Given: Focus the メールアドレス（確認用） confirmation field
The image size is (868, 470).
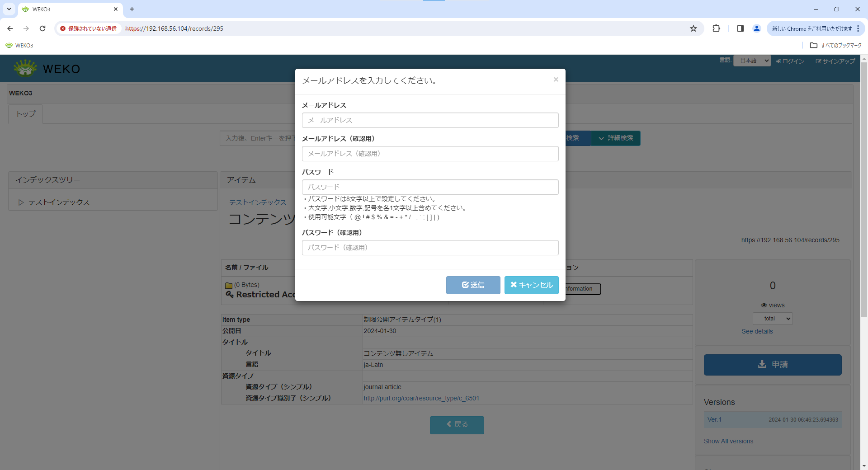Looking at the screenshot, I should 430,154.
